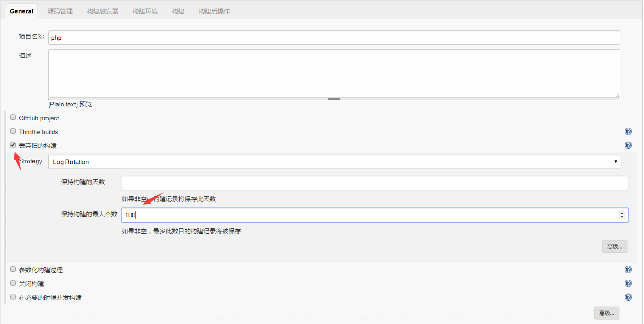Open help icon for 关闭构建

[628, 284]
